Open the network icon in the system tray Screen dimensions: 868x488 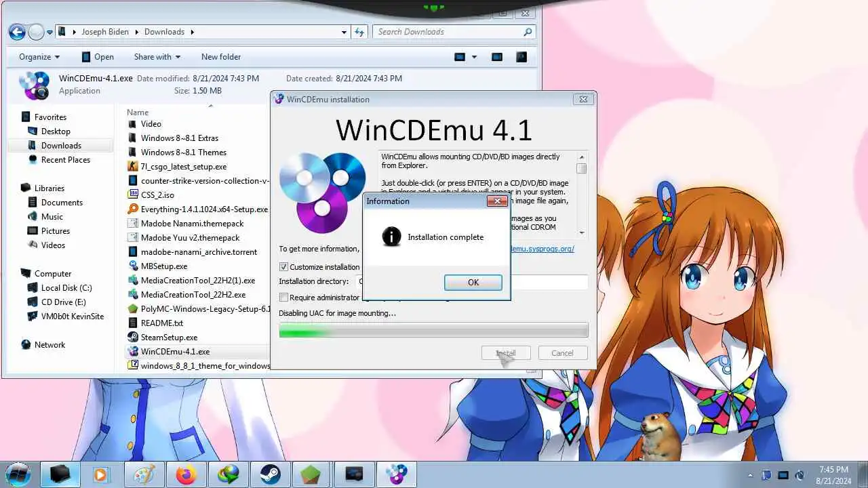(783, 475)
